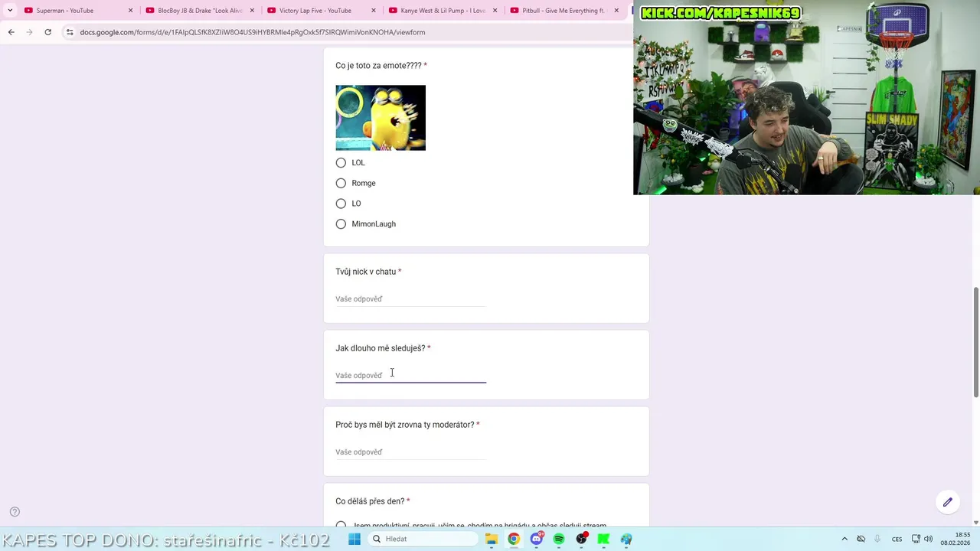Click the page vertical scrollbar thumb

coord(975,342)
